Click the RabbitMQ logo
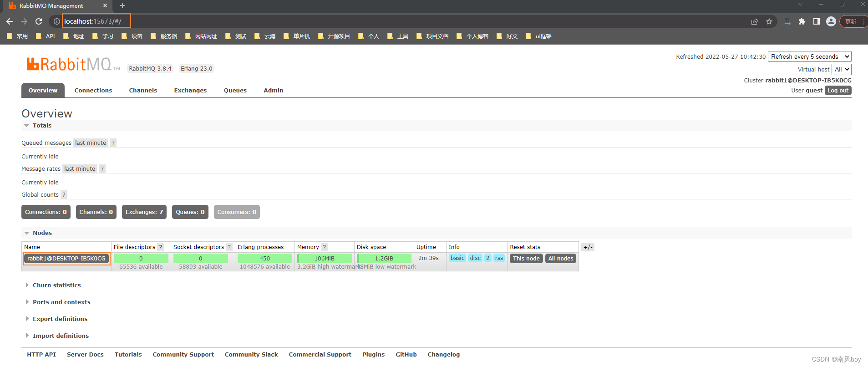 (73, 64)
